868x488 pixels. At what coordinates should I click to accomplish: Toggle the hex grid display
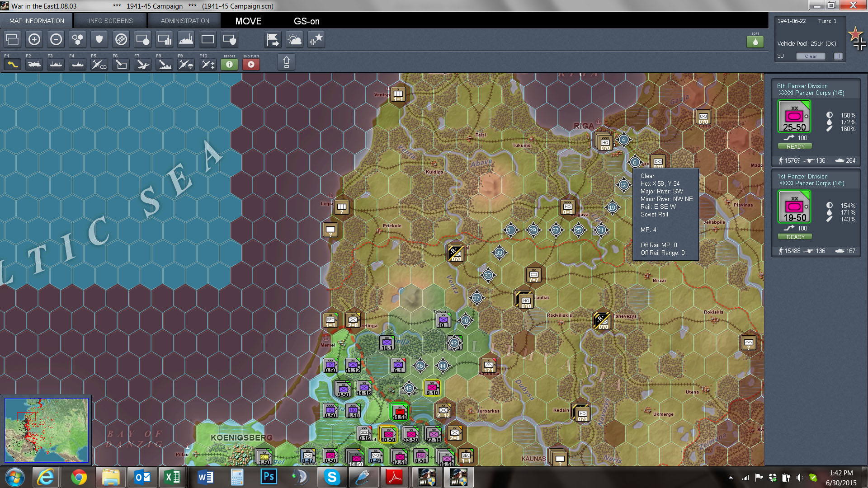pos(78,40)
